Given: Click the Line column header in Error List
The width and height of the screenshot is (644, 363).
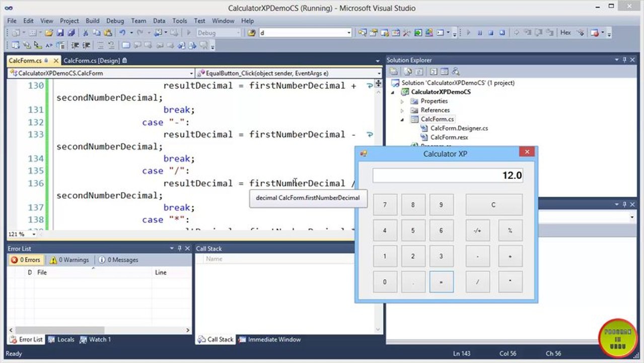Looking at the screenshot, I should pyautogui.click(x=172, y=272).
